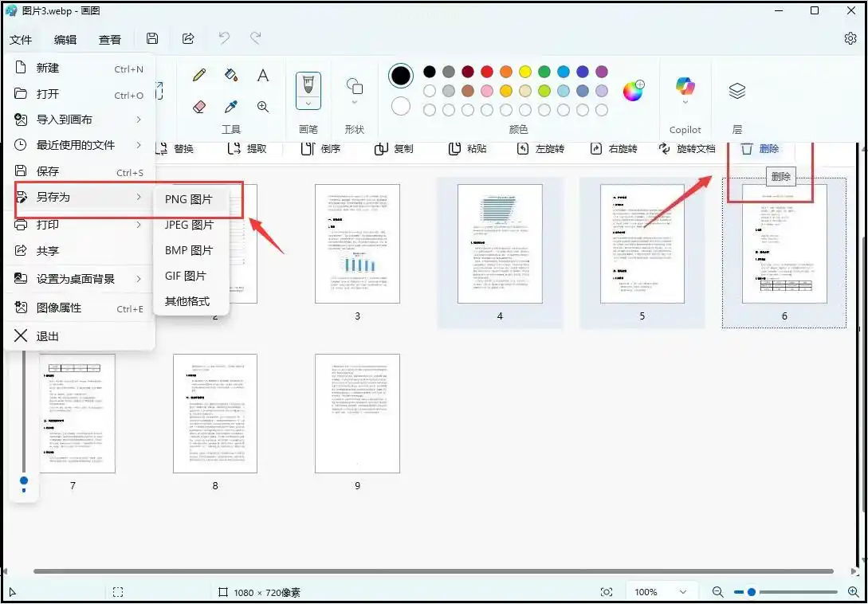
Task: Click the Save disk icon in title bar
Action: click(x=152, y=39)
